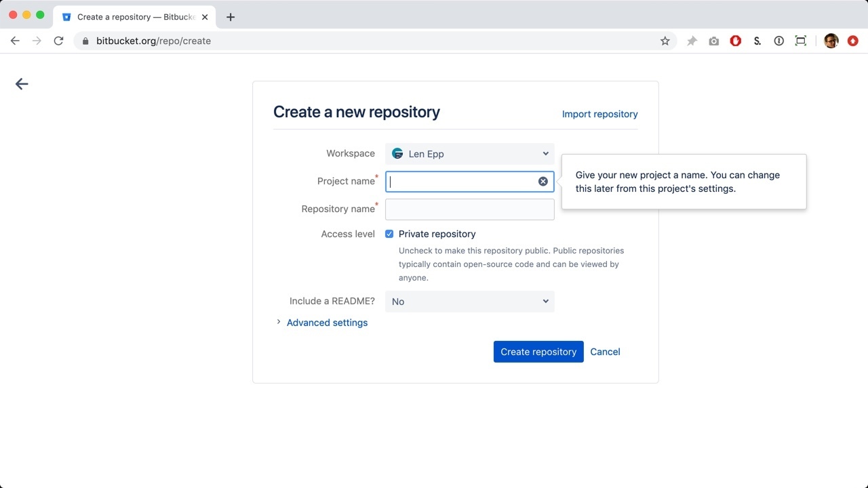Uncheck the Private repository checkbox
The width and height of the screenshot is (868, 488).
point(389,234)
